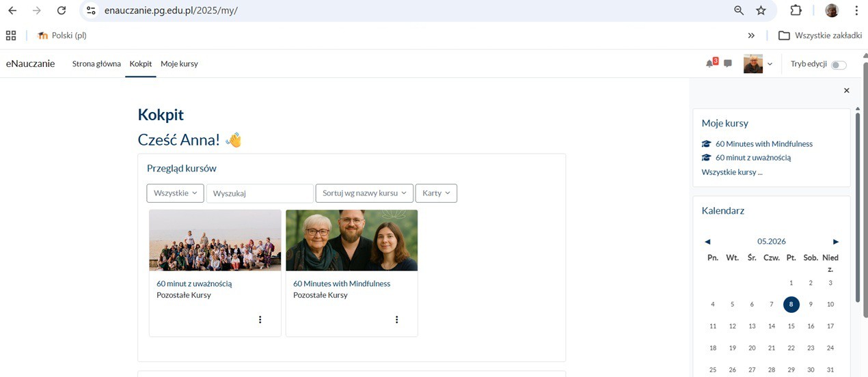The height and width of the screenshot is (377, 868).
Task: Open the Karty view dropdown
Action: click(436, 193)
